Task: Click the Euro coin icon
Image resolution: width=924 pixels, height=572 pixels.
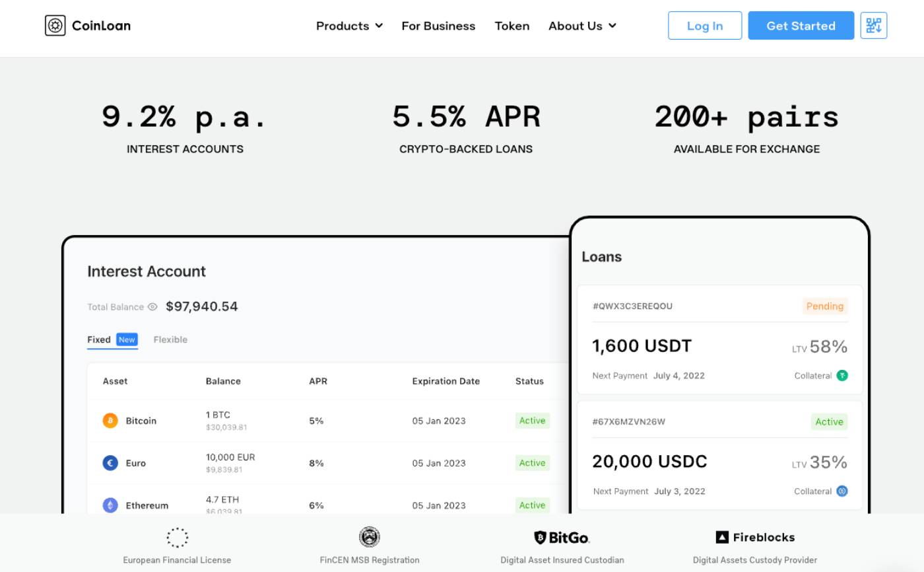Action: [110, 463]
